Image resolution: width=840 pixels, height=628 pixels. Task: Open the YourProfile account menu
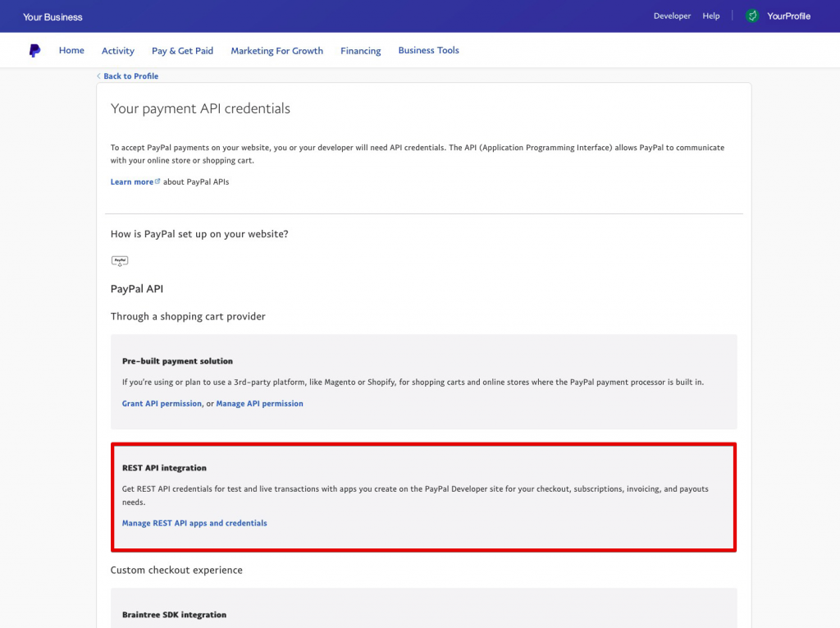788,16
